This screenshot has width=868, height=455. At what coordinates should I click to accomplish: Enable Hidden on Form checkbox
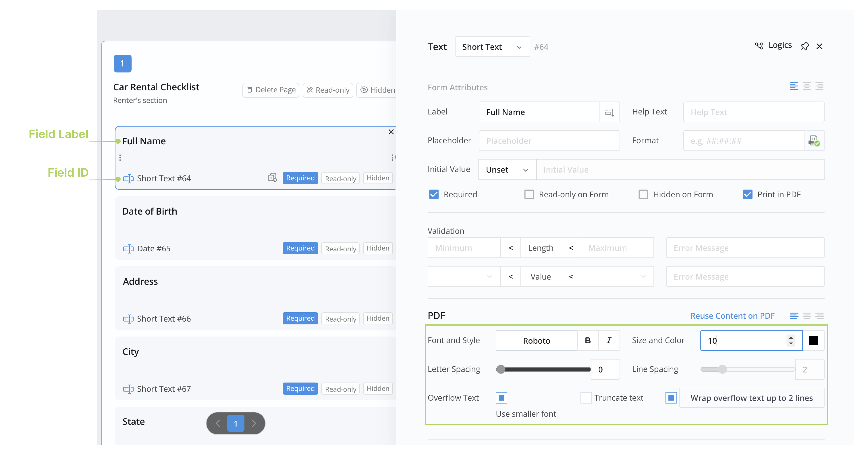[x=643, y=195]
